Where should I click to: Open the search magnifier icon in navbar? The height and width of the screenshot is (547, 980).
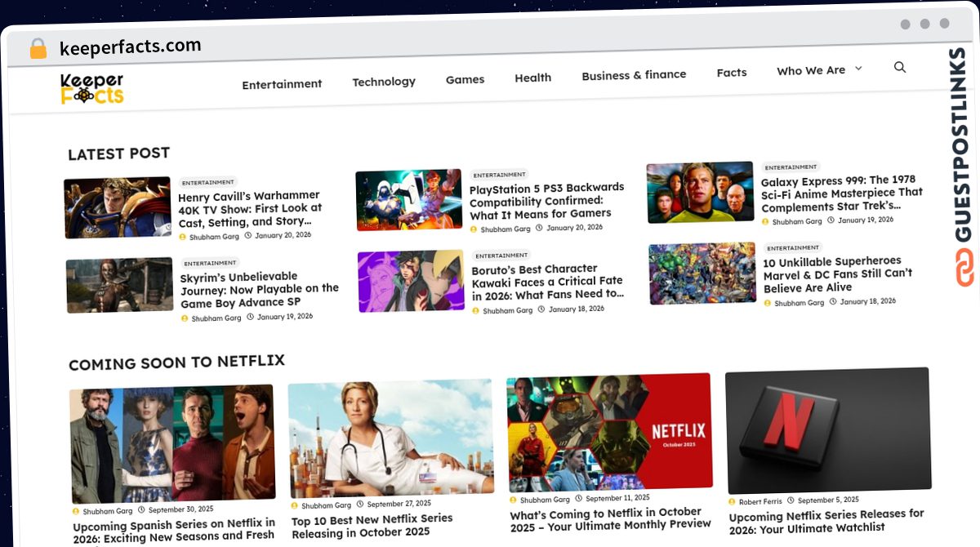[900, 68]
